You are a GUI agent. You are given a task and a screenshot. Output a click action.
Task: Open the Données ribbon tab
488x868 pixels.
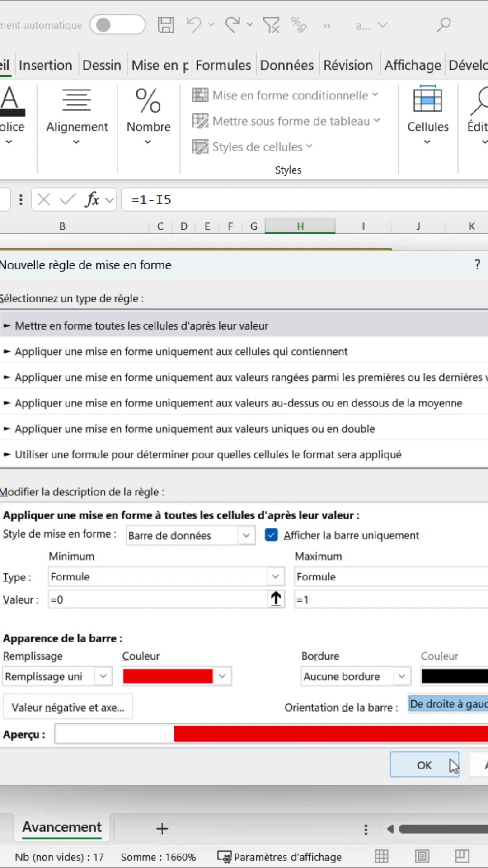(287, 65)
